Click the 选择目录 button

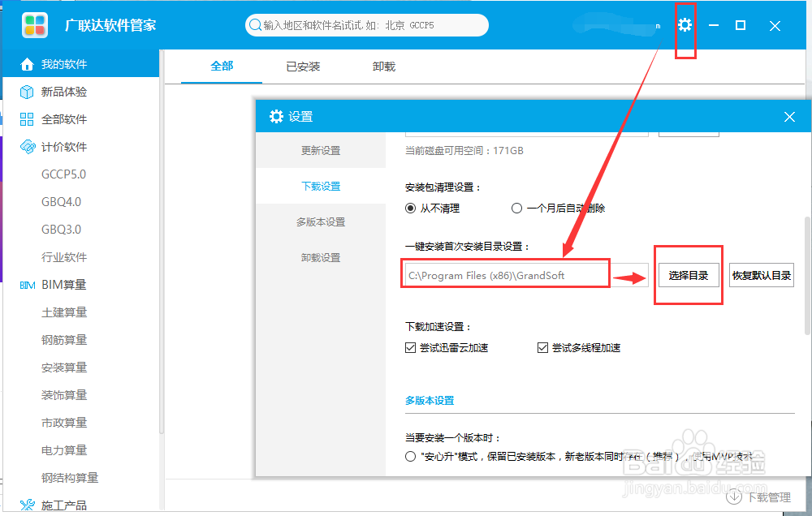[x=688, y=274]
